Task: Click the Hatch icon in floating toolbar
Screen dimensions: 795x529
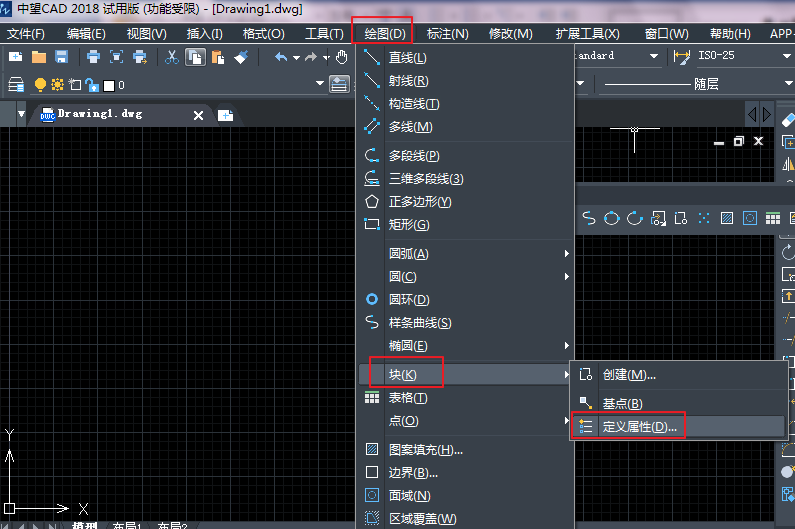Action: [727, 218]
